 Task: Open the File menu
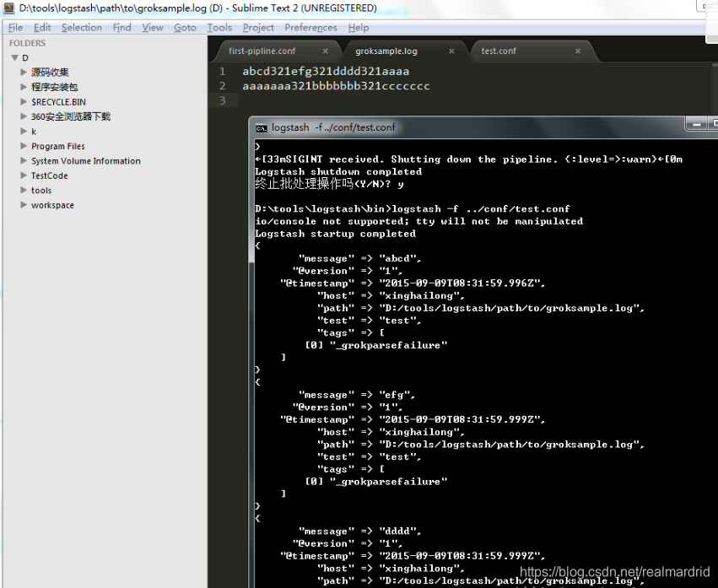[x=15, y=28]
